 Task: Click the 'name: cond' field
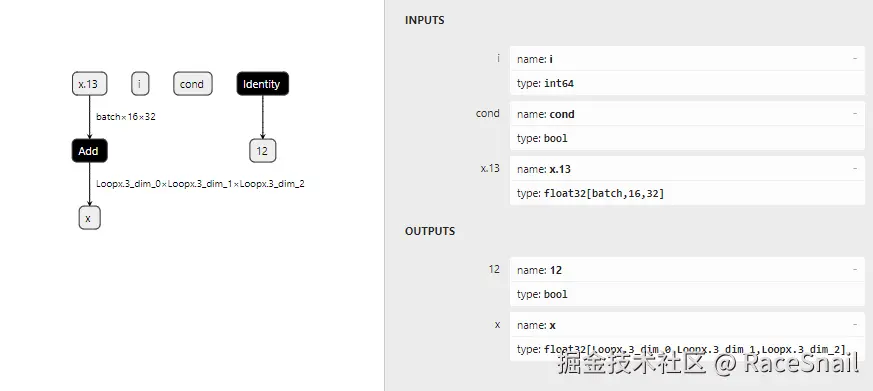point(687,114)
